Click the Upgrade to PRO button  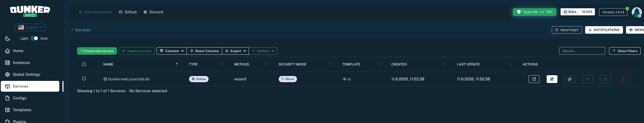(534, 12)
